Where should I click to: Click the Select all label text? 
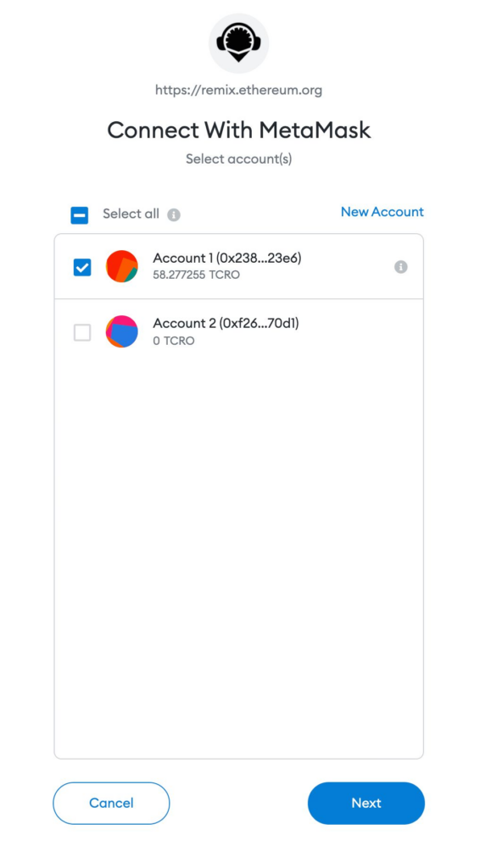click(x=131, y=214)
